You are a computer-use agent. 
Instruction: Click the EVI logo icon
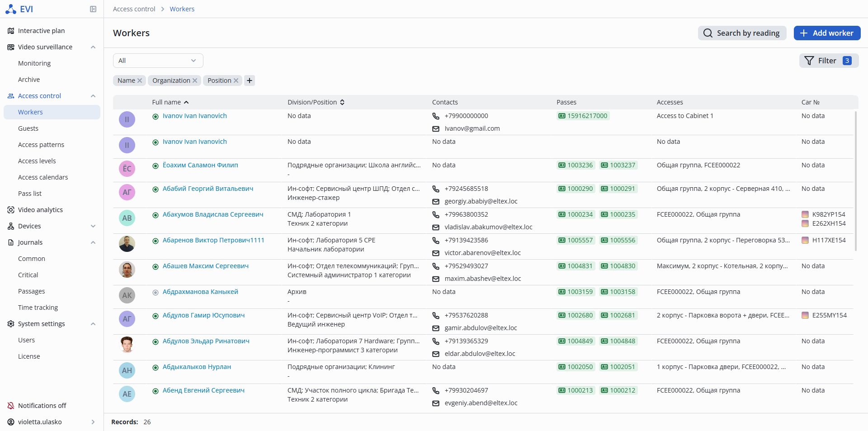[11, 9]
